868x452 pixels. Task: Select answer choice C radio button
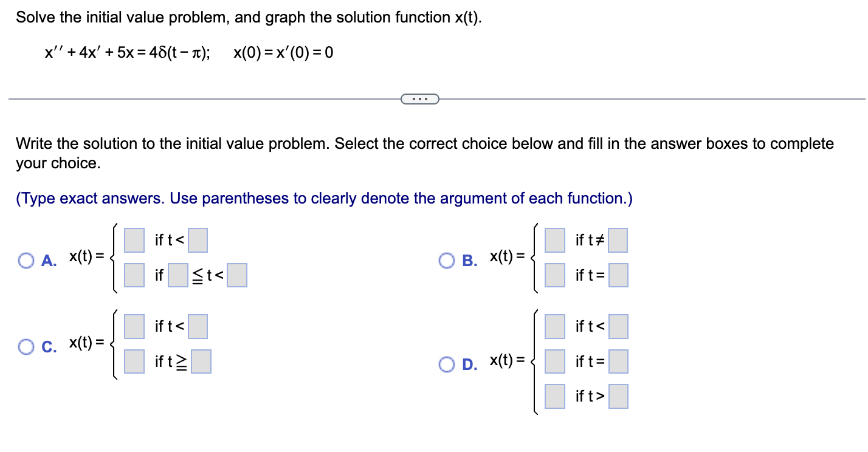pyautogui.click(x=26, y=347)
